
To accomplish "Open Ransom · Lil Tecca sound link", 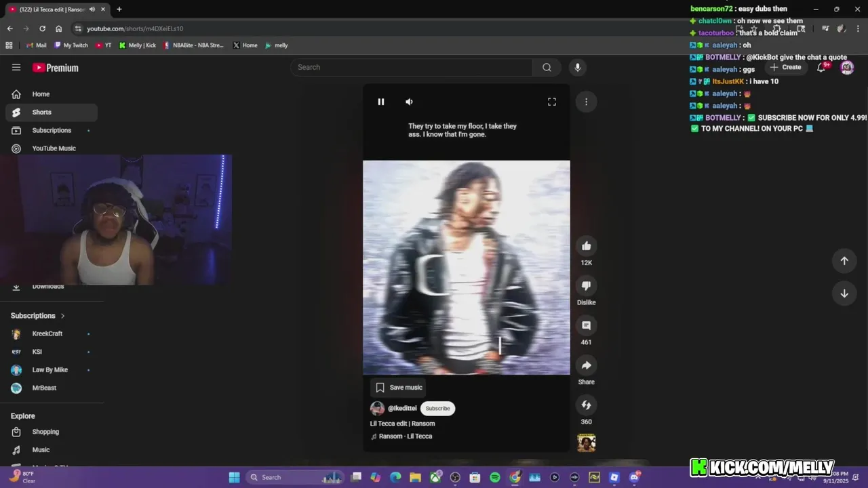I will pyautogui.click(x=406, y=436).
